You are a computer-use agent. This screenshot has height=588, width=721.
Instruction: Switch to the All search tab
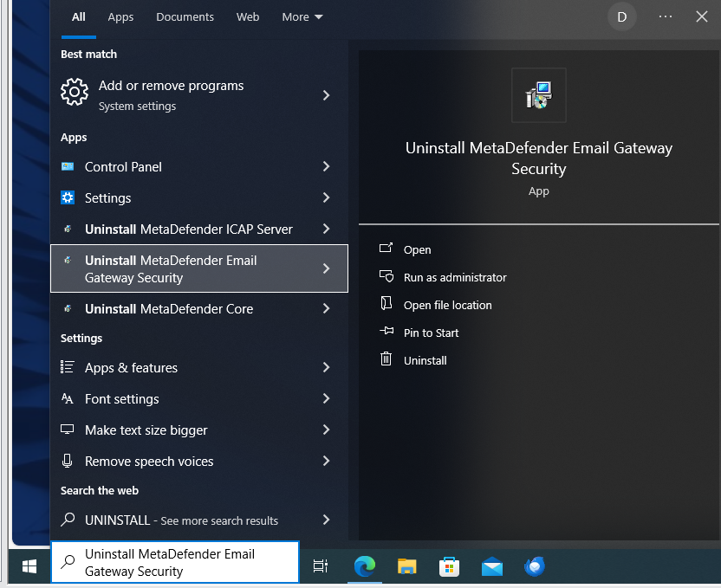pos(79,17)
